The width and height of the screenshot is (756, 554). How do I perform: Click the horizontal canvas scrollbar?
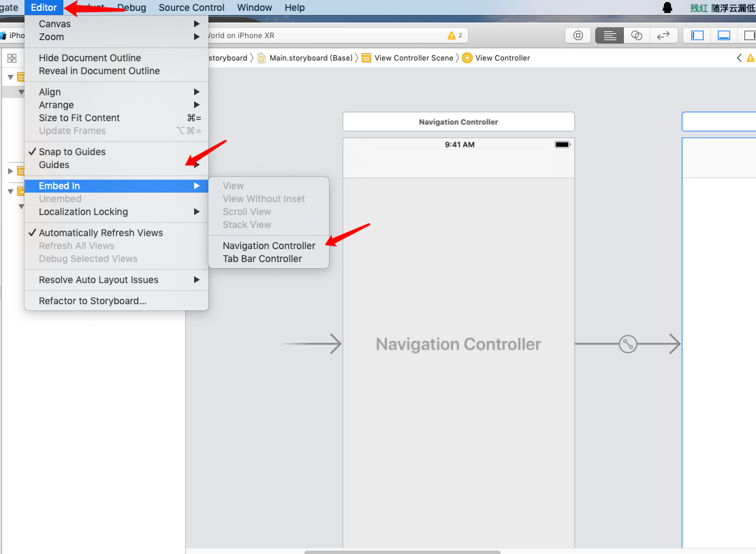[x=403, y=552]
